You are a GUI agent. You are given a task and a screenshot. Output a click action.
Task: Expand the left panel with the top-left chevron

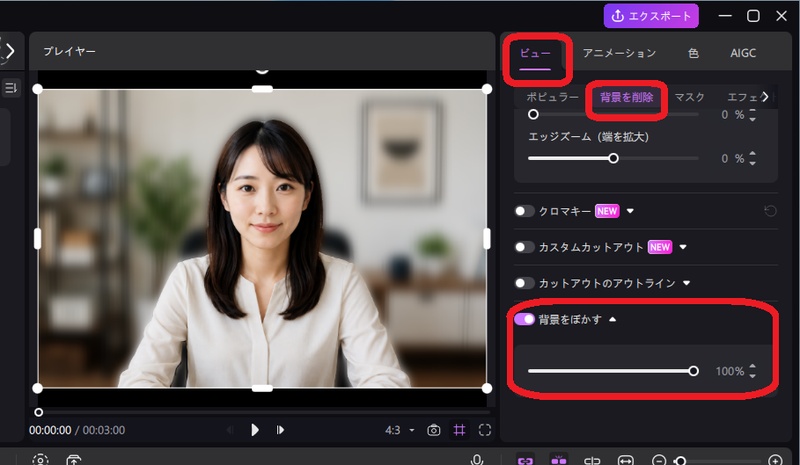click(10, 51)
